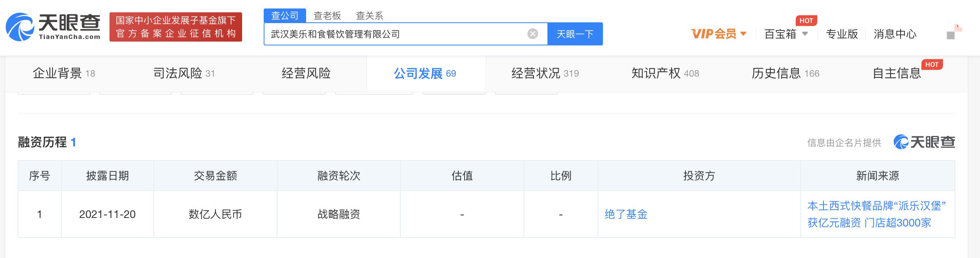Click the TianYanCha logo
This screenshot has width=980, height=258.
[53, 27]
